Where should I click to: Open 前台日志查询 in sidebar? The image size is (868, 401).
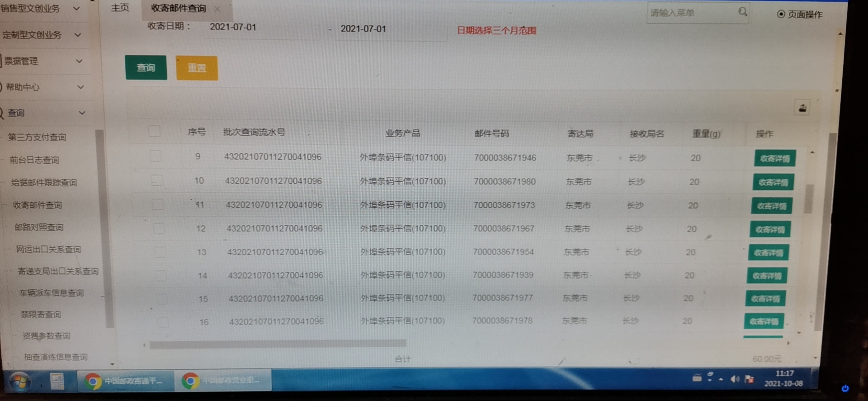(34, 160)
